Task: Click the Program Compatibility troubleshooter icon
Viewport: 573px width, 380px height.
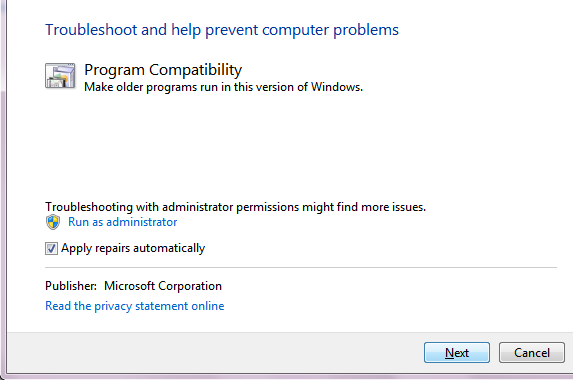Action: point(60,76)
